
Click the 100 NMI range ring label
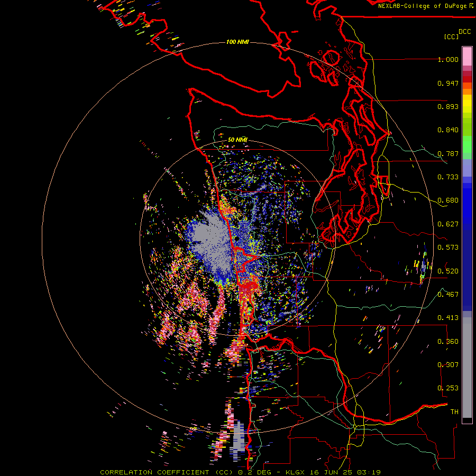click(x=237, y=42)
